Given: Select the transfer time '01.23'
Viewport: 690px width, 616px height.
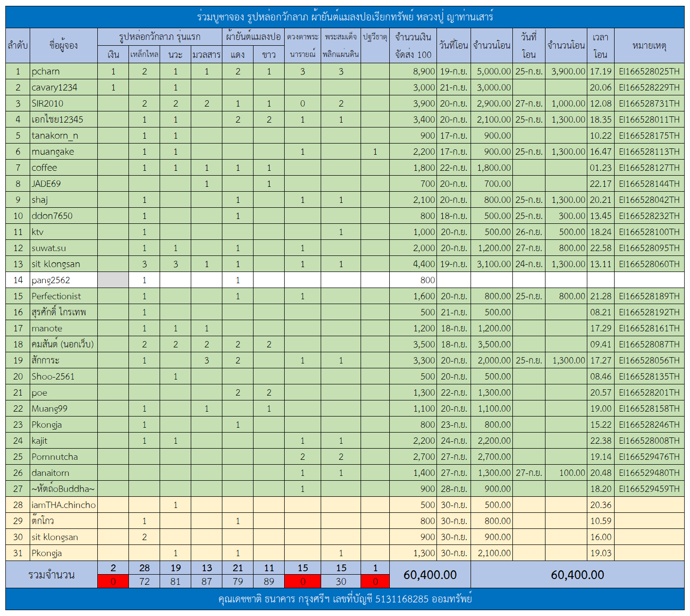Looking at the screenshot, I should tap(600, 168).
